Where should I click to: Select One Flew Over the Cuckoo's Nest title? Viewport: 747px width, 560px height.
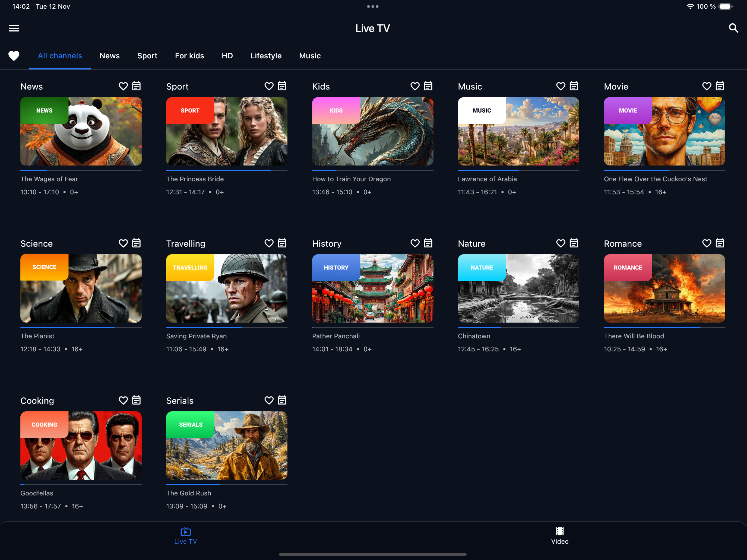pos(655,179)
